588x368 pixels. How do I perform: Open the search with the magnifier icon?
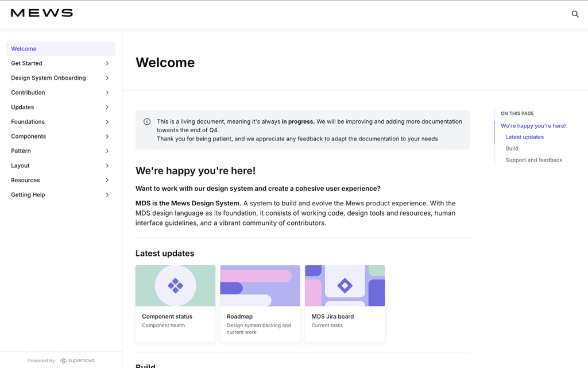pyautogui.click(x=575, y=14)
